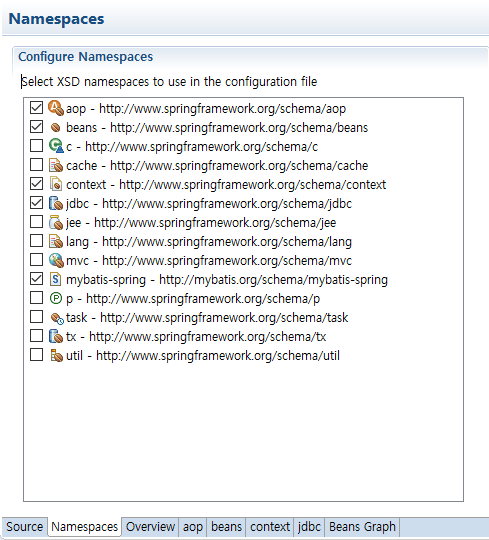Enable the cache namespace checkbox
The width and height of the screenshot is (489, 540).
point(37,165)
